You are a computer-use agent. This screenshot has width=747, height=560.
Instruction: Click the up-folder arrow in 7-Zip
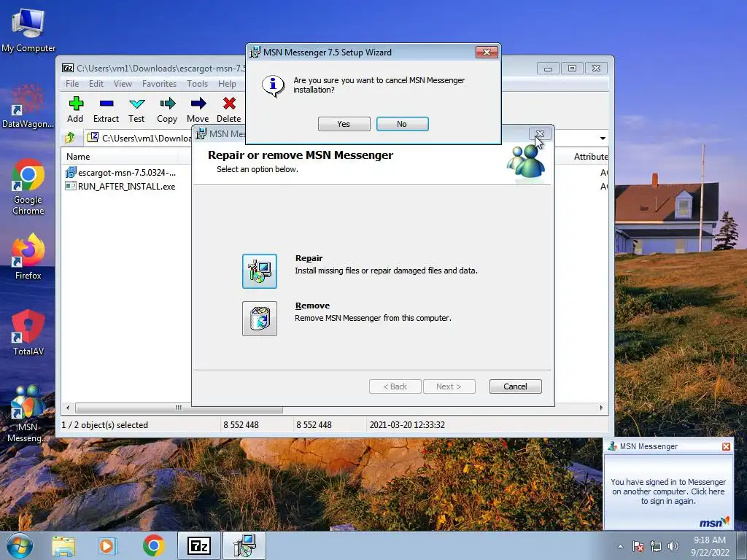pyautogui.click(x=70, y=138)
